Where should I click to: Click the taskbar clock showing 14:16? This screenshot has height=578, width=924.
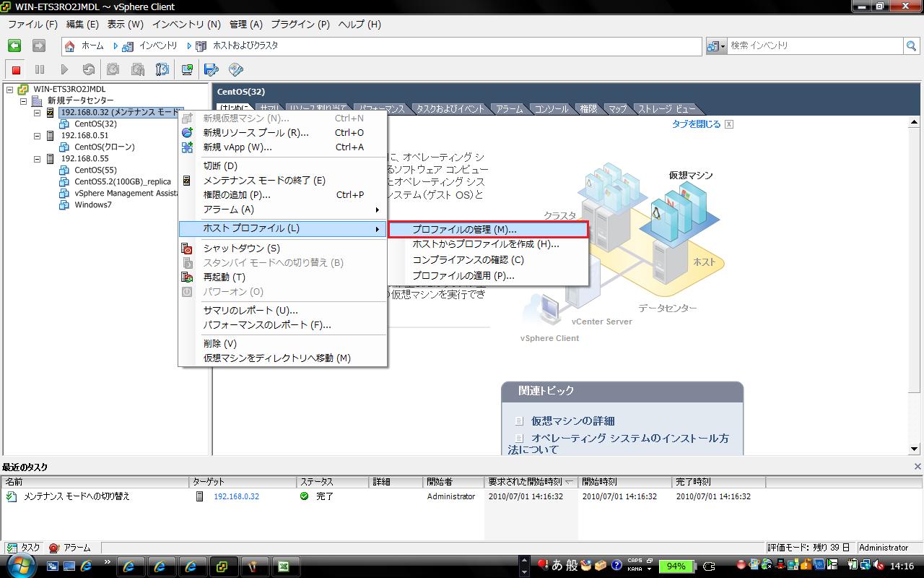(x=902, y=566)
